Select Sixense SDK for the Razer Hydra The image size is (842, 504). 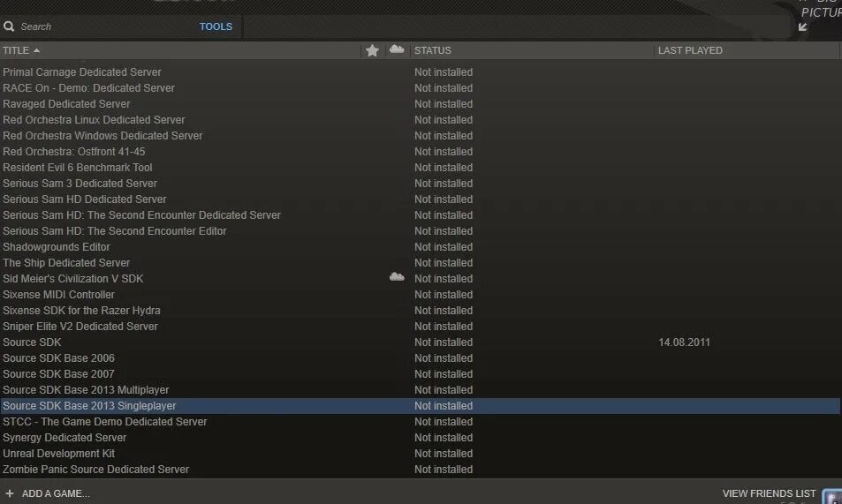coord(81,311)
